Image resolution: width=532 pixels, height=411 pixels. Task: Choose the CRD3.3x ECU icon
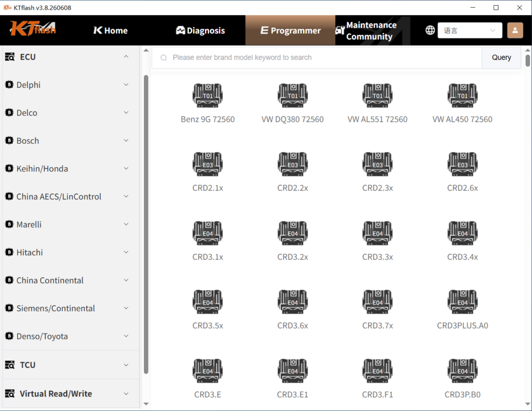tap(377, 233)
